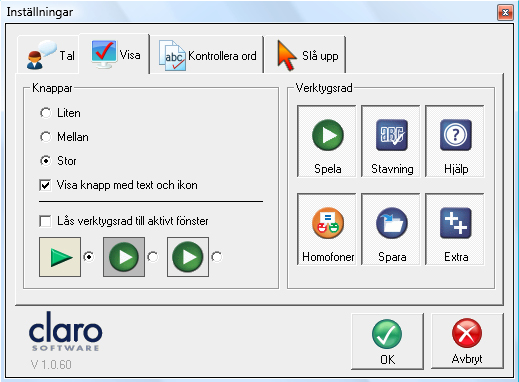Click the Spara save toolbar button
This screenshot has width=519, height=382.
(391, 229)
